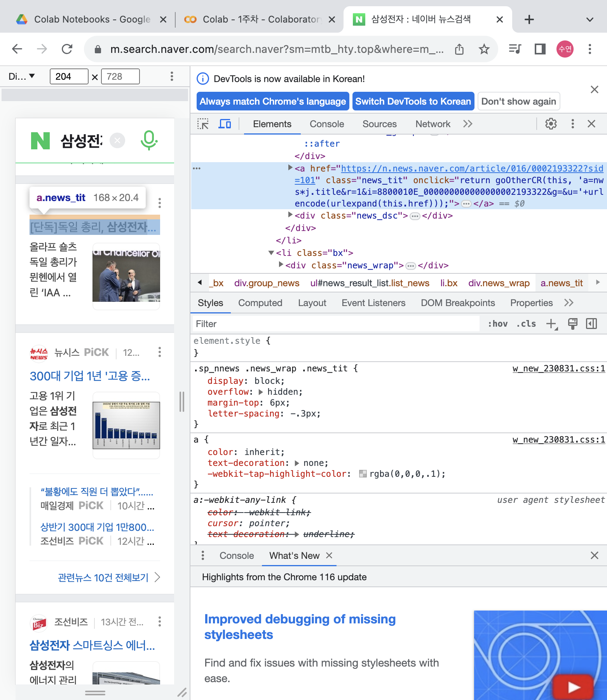The image size is (607, 700).
Task: Open the Chrome profile avatar
Action: point(565,49)
